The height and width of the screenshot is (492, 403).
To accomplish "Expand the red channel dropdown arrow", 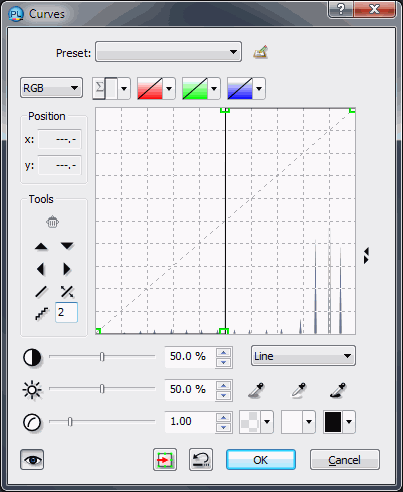I will click(169, 89).
